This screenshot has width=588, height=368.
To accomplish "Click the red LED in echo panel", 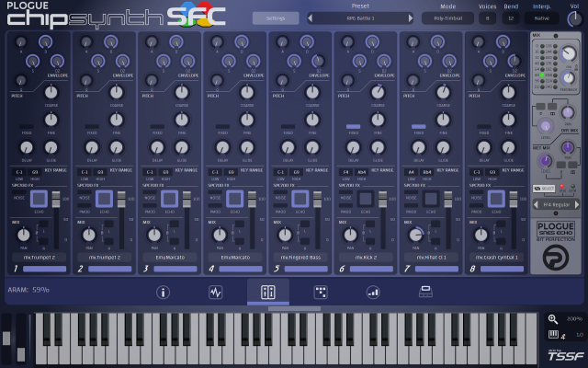I will (561, 186).
